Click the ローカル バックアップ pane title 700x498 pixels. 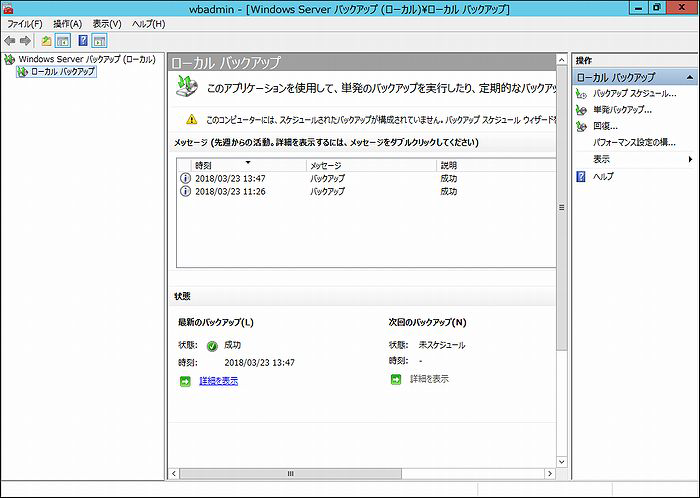[x=226, y=62]
